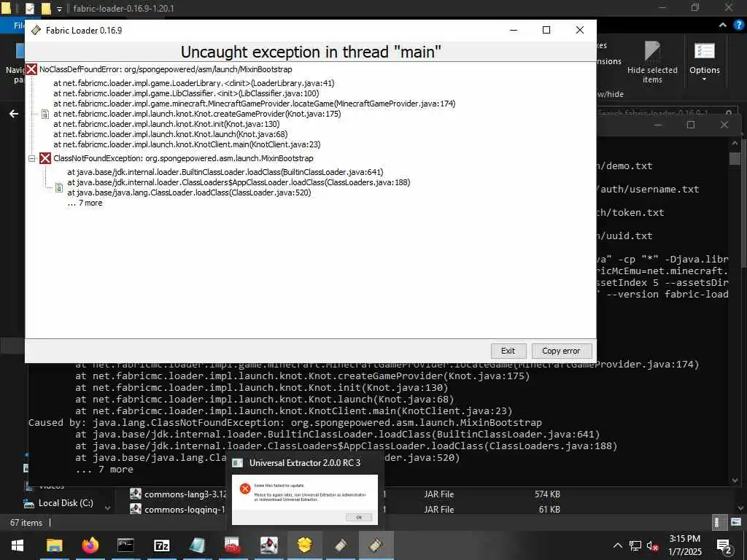Viewport: 747px width, 560px height.
Task: Click the console window scrollbar down arrow
Action: (x=735, y=481)
